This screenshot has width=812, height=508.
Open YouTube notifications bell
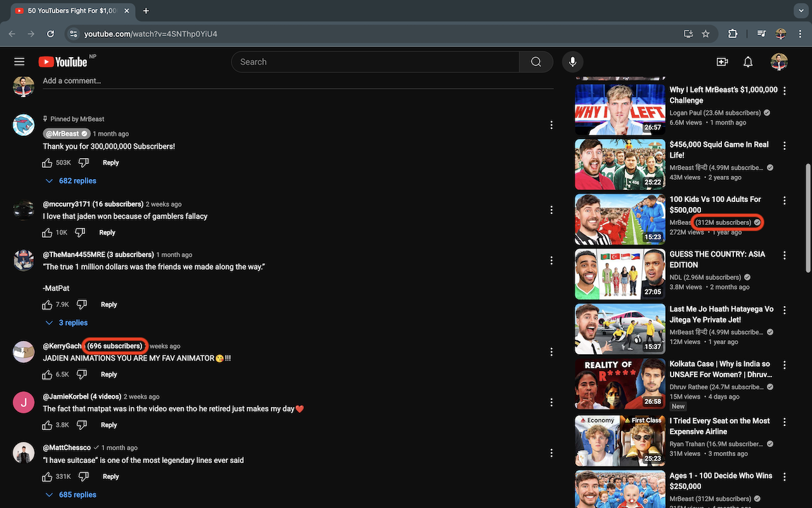[x=748, y=62]
